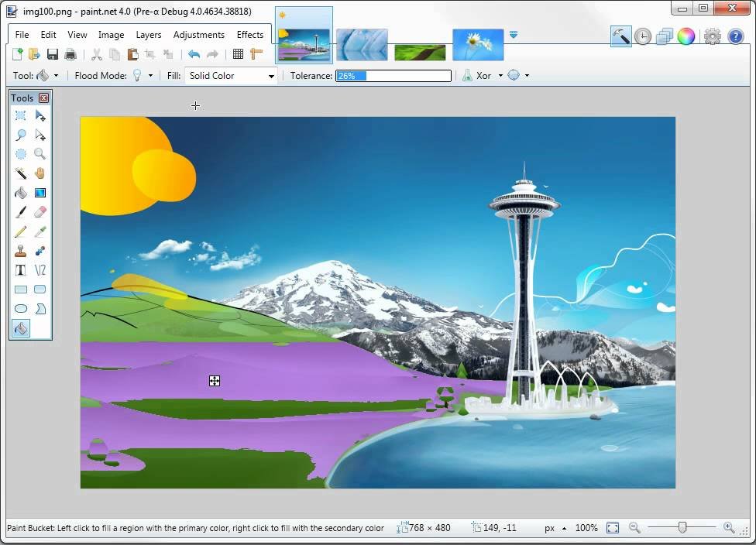This screenshot has width=756, height=545.
Task: Create a new image
Action: tap(17, 54)
